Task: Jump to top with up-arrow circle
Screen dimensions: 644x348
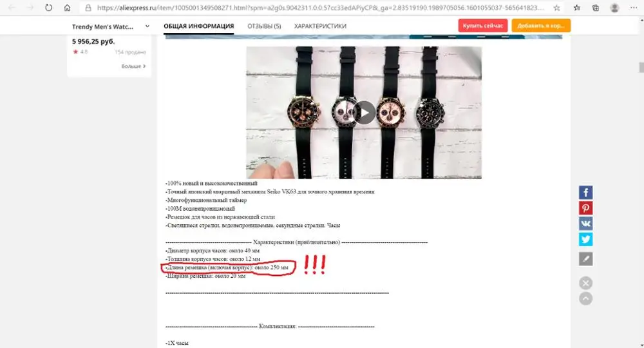Action: 585,298
